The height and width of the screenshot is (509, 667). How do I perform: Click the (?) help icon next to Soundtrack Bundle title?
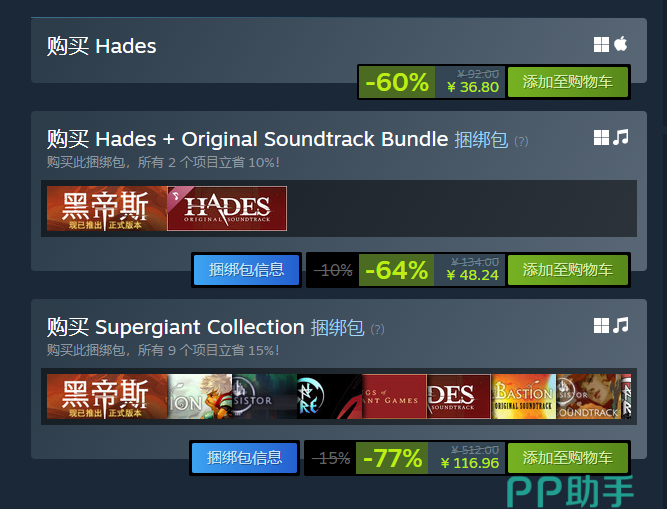click(x=521, y=141)
